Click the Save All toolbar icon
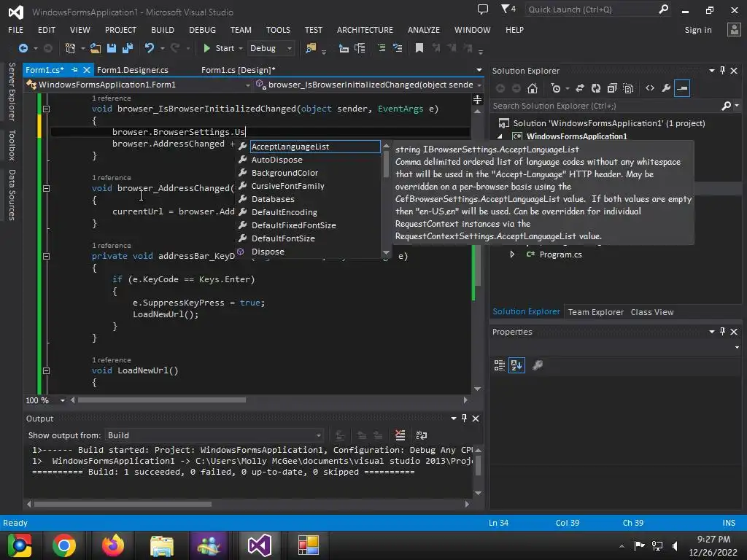 [127, 48]
